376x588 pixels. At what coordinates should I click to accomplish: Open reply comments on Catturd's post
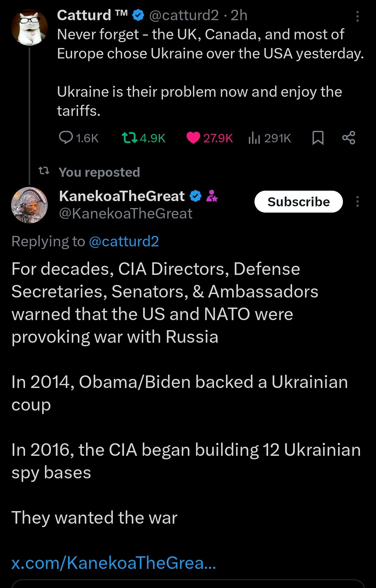tap(66, 138)
